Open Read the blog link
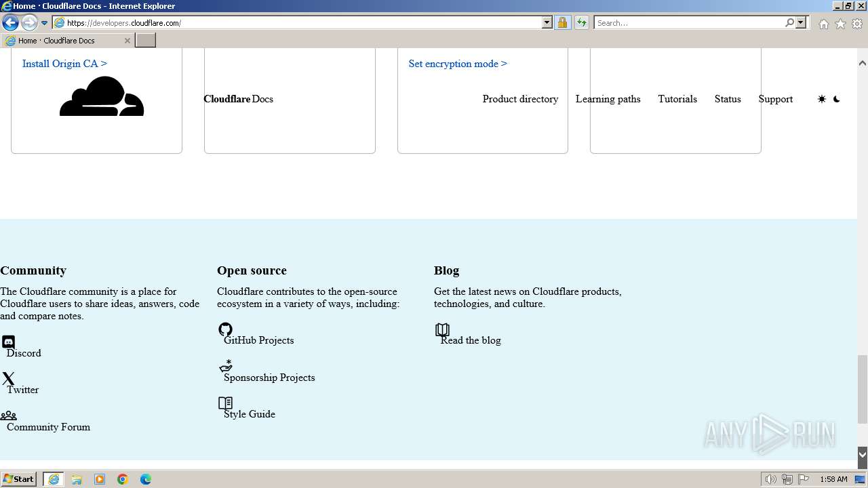 [471, 340]
